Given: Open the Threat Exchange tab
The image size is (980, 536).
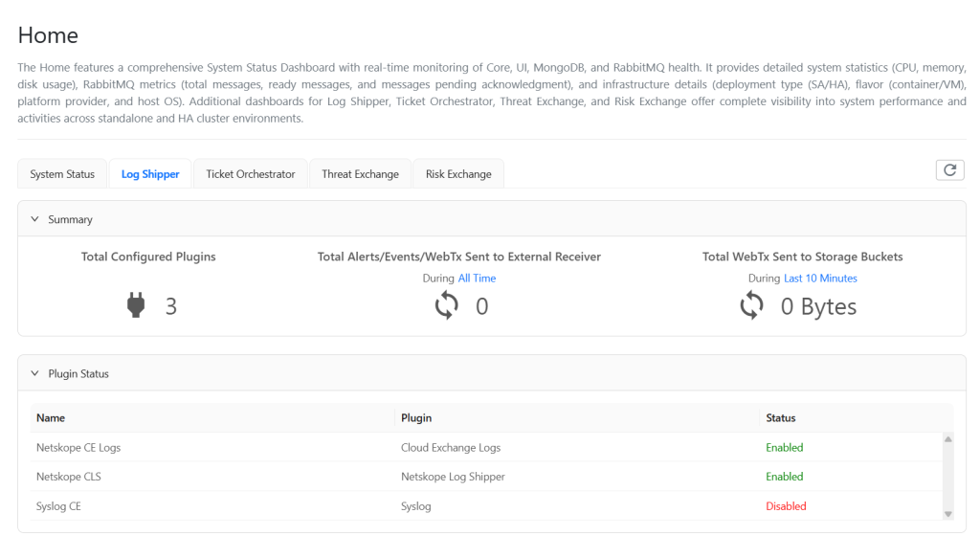Looking at the screenshot, I should 360,173.
